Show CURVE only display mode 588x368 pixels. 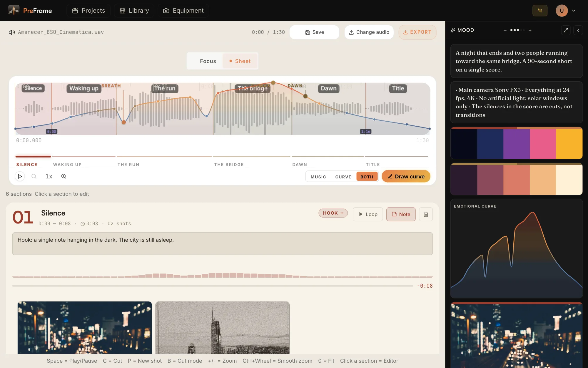coord(343,177)
